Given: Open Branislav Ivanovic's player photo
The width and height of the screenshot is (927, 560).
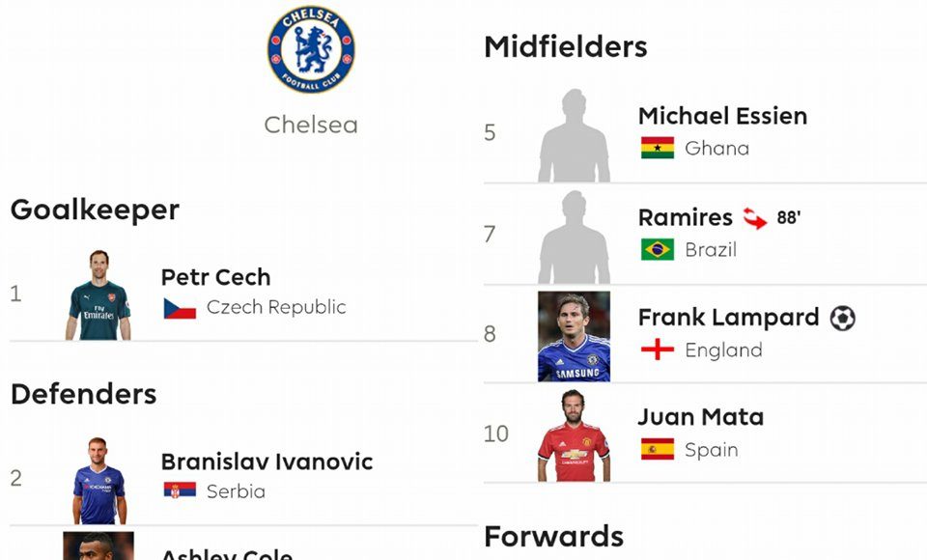Looking at the screenshot, I should (98, 480).
